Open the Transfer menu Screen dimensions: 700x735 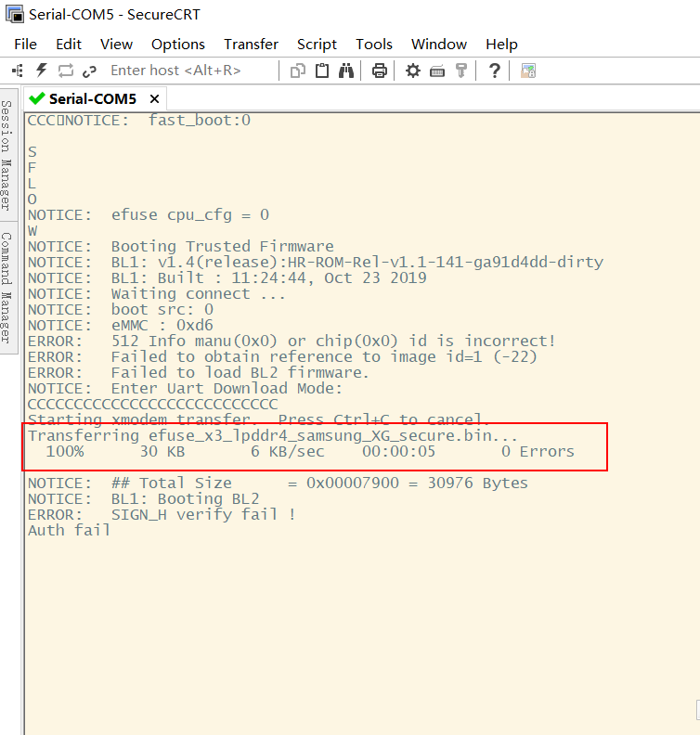pos(251,45)
